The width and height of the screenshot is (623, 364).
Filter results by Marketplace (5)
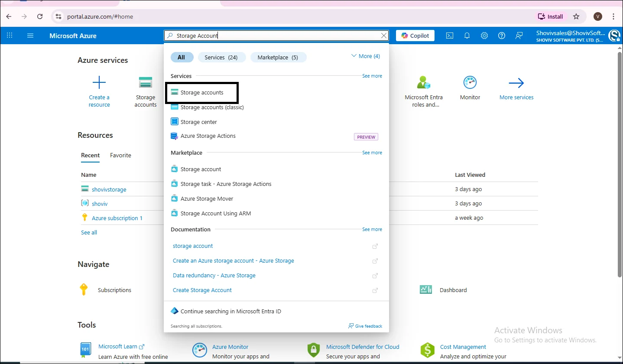click(x=278, y=57)
